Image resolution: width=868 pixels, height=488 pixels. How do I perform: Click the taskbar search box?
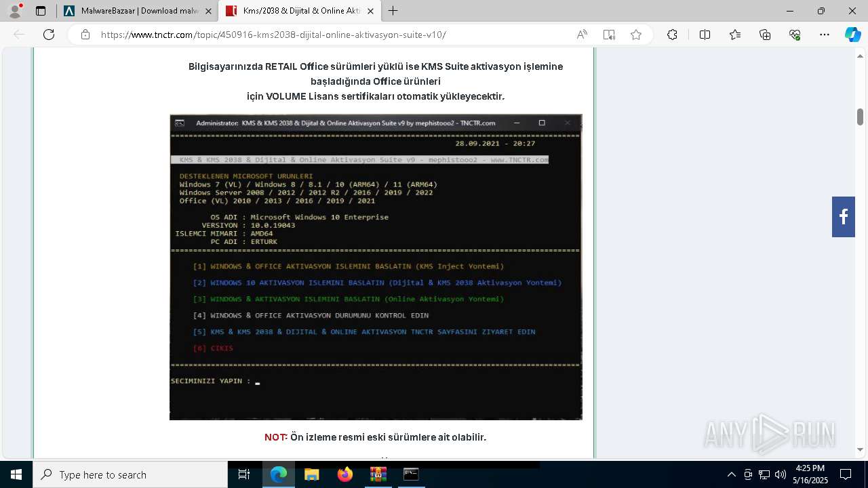click(x=130, y=474)
